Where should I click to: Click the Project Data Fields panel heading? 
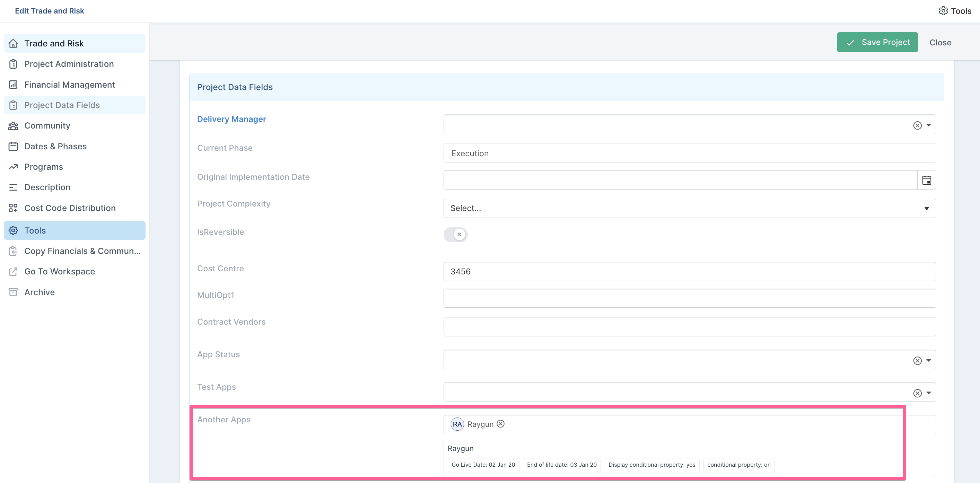[x=235, y=87]
